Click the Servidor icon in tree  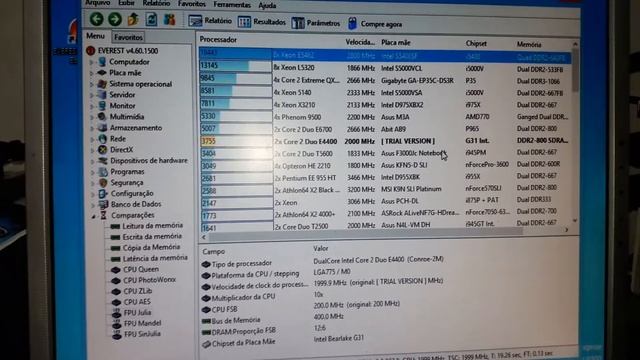102,95
